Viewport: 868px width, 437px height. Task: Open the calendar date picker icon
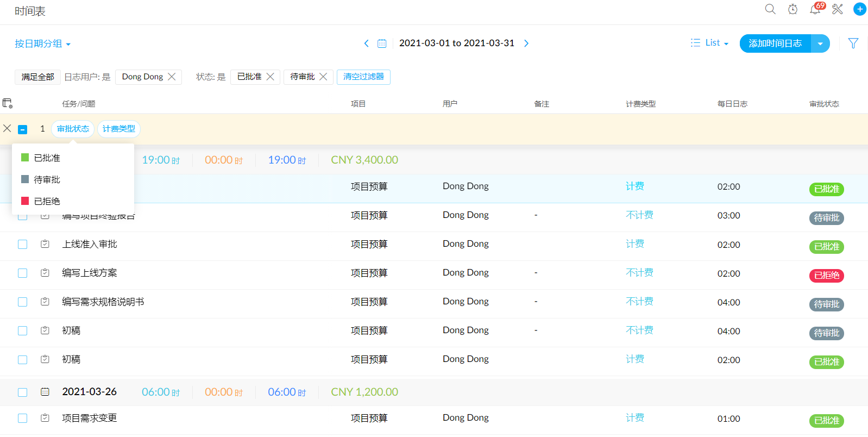(382, 43)
